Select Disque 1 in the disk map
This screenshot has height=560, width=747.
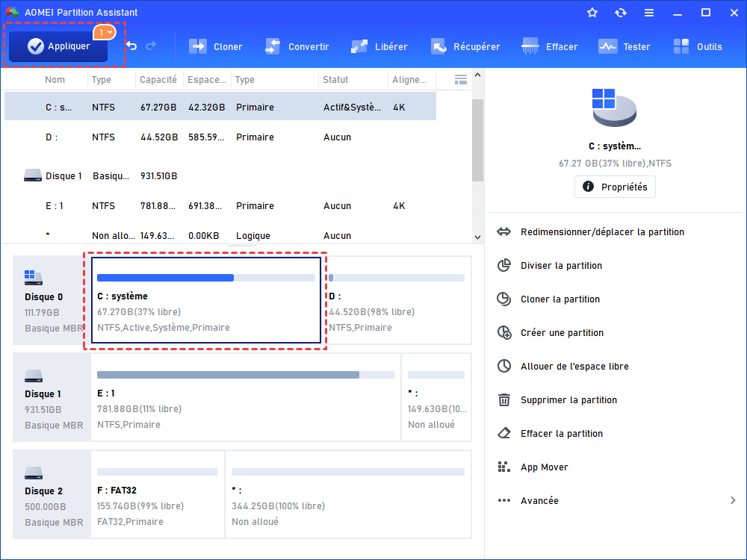point(52,397)
